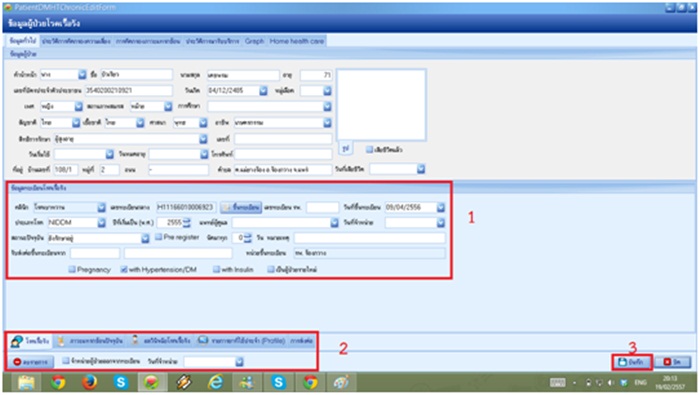Switch to the Home health care tab

point(296,41)
